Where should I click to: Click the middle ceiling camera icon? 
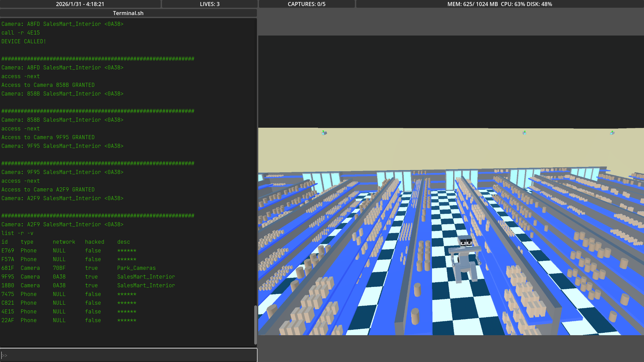pyautogui.click(x=524, y=133)
